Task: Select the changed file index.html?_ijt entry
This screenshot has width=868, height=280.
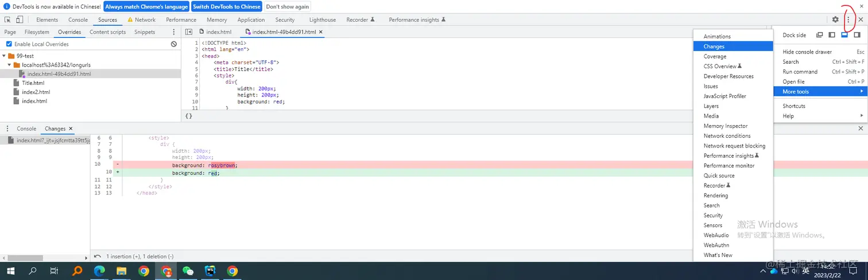Action: pos(45,140)
